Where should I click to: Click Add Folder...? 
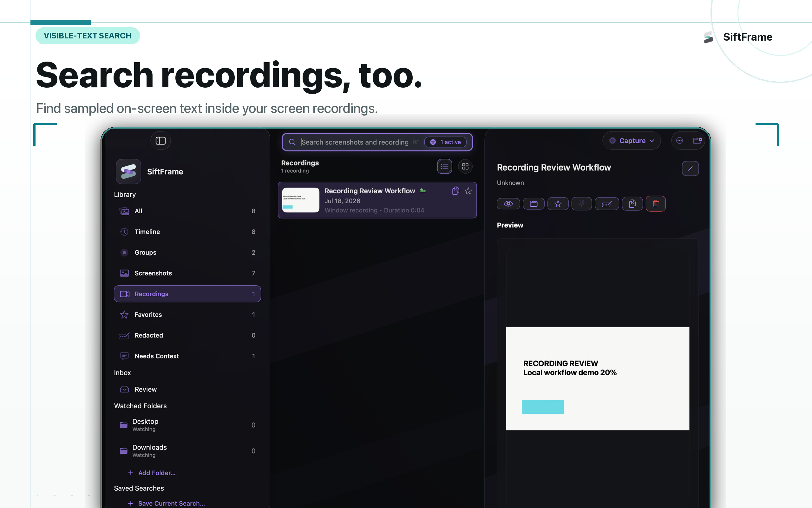(152, 473)
